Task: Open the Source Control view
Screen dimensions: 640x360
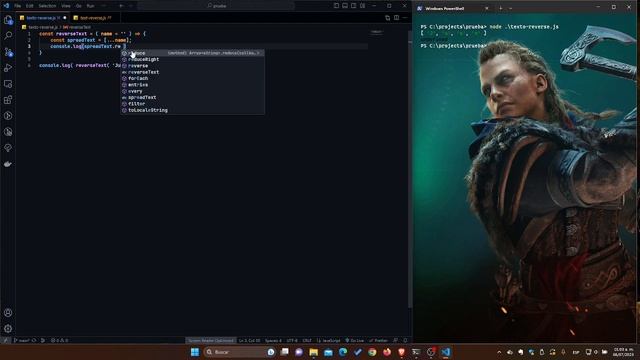Action: point(8,52)
